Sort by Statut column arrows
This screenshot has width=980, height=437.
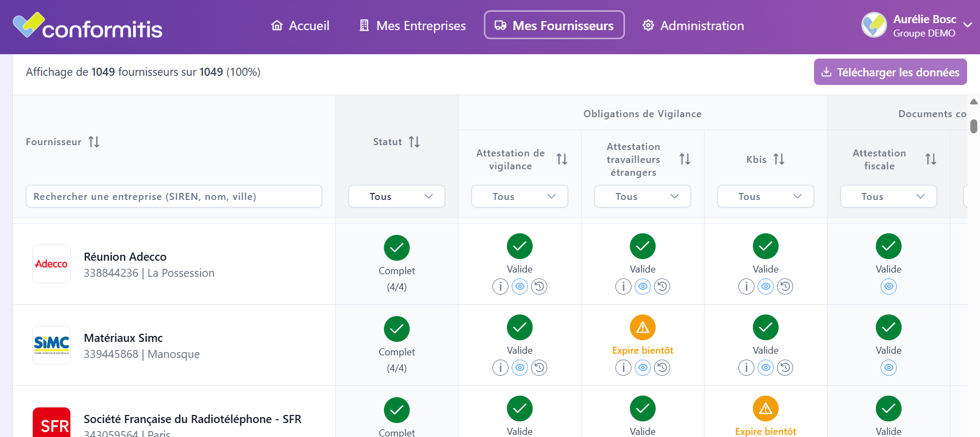point(414,142)
